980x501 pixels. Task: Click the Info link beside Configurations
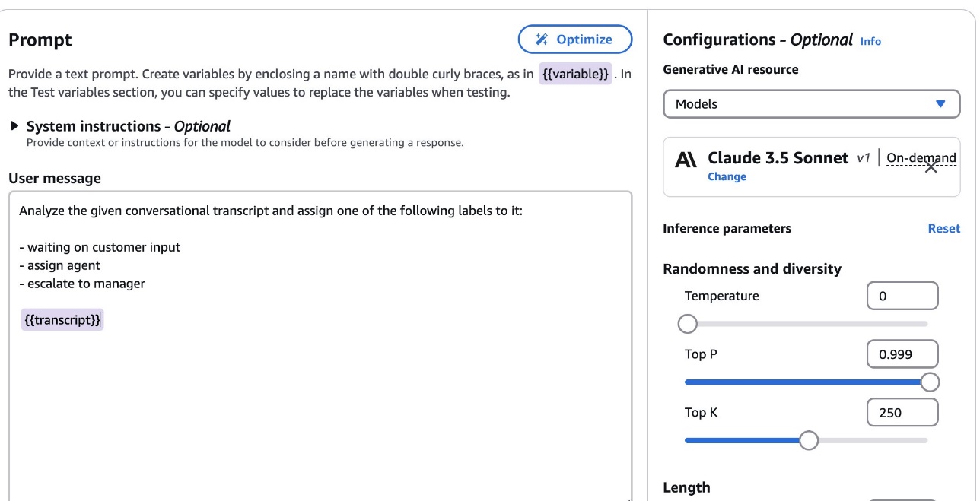(x=870, y=42)
